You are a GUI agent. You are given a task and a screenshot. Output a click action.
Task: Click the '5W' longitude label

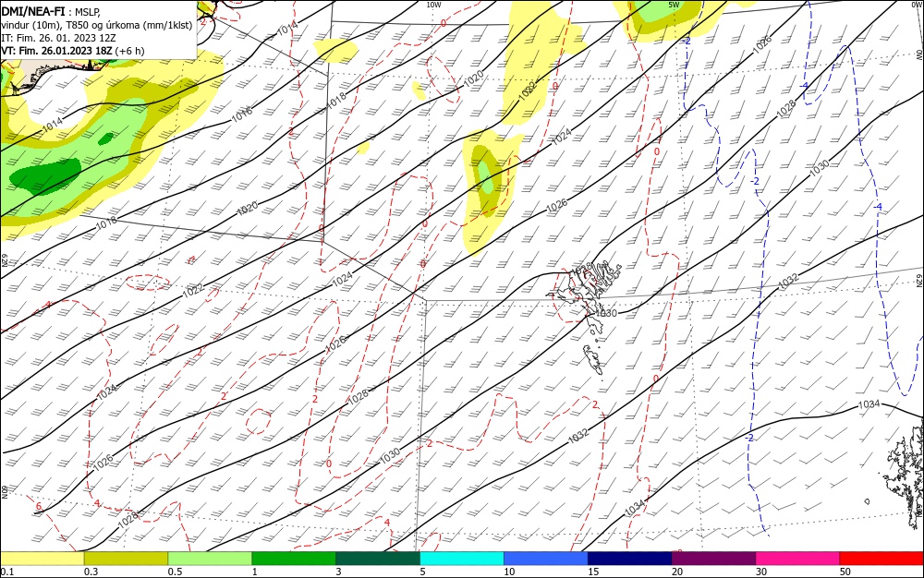coord(675,5)
